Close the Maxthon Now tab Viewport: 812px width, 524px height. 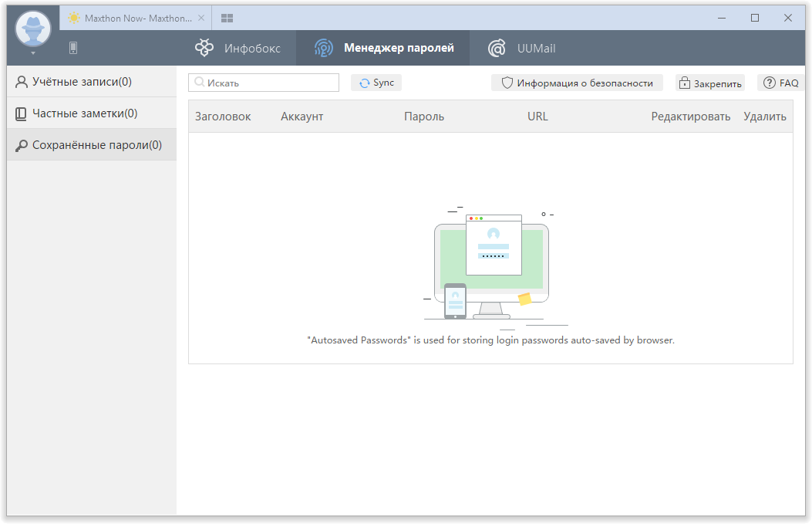point(201,19)
